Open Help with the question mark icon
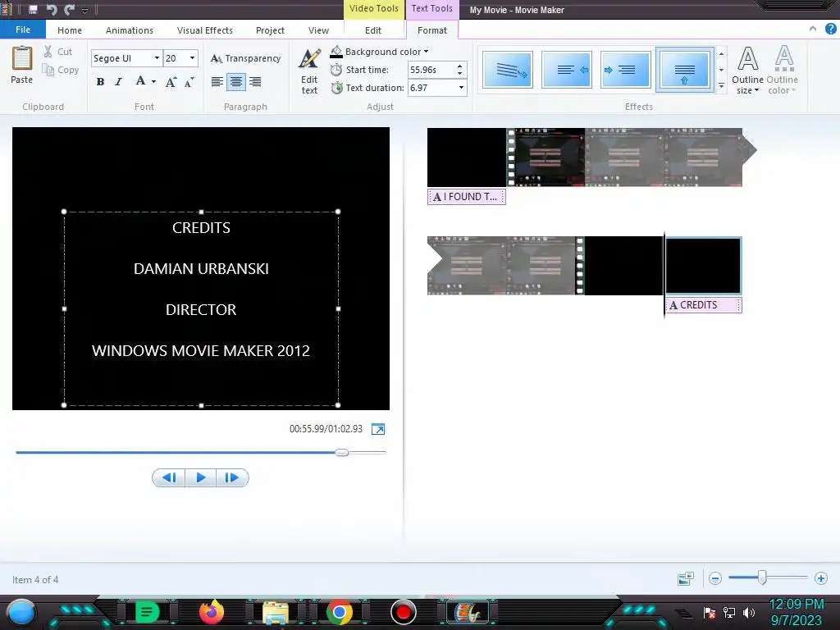Image resolution: width=840 pixels, height=630 pixels. pos(831,29)
